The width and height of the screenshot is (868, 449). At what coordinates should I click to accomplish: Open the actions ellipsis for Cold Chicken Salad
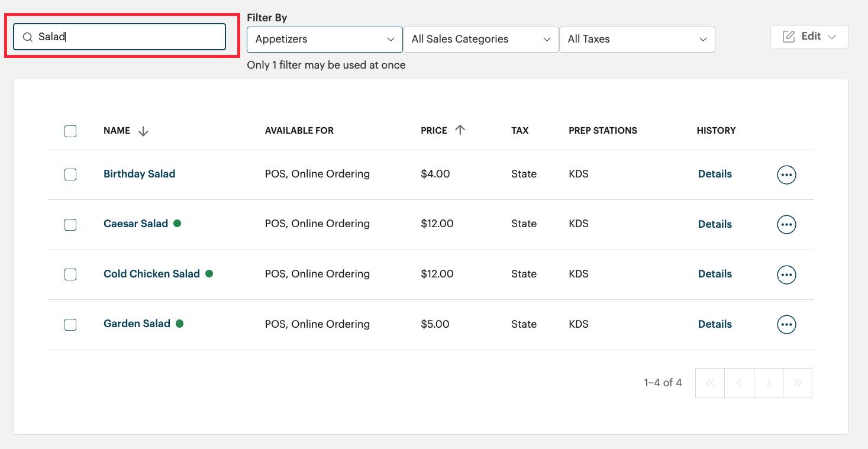[x=786, y=274]
